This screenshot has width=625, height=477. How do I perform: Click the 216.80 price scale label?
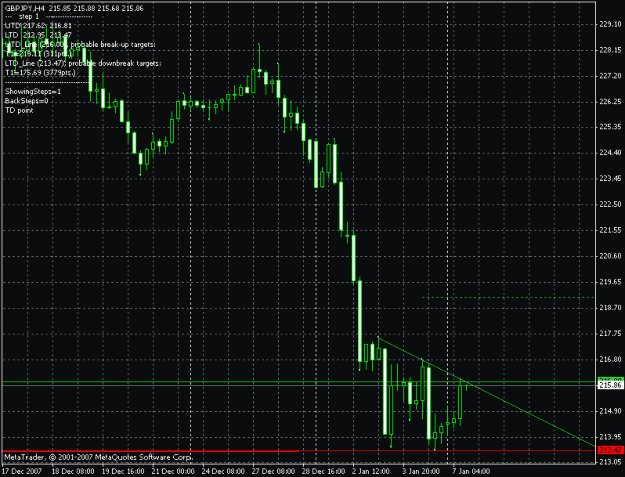(610, 359)
